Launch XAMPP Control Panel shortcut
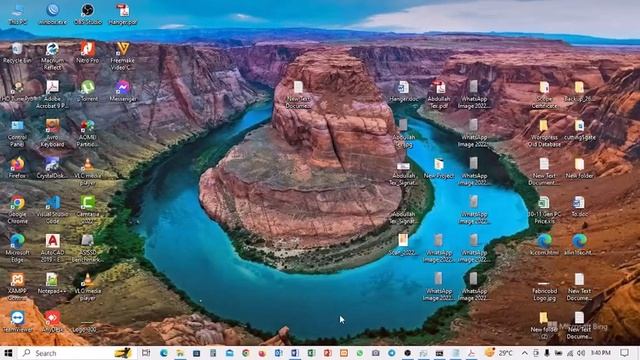Image resolution: width=640 pixels, height=360 pixels. [17, 287]
